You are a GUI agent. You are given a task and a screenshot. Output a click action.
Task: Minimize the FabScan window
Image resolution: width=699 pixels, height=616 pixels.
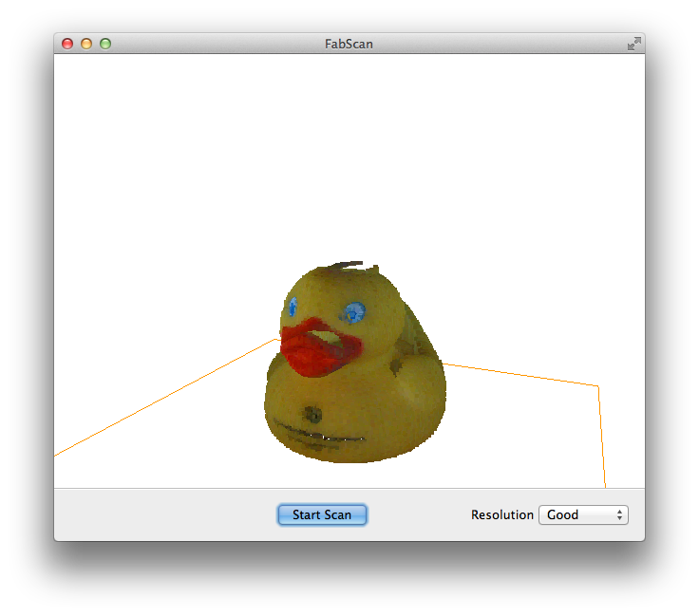[x=86, y=44]
